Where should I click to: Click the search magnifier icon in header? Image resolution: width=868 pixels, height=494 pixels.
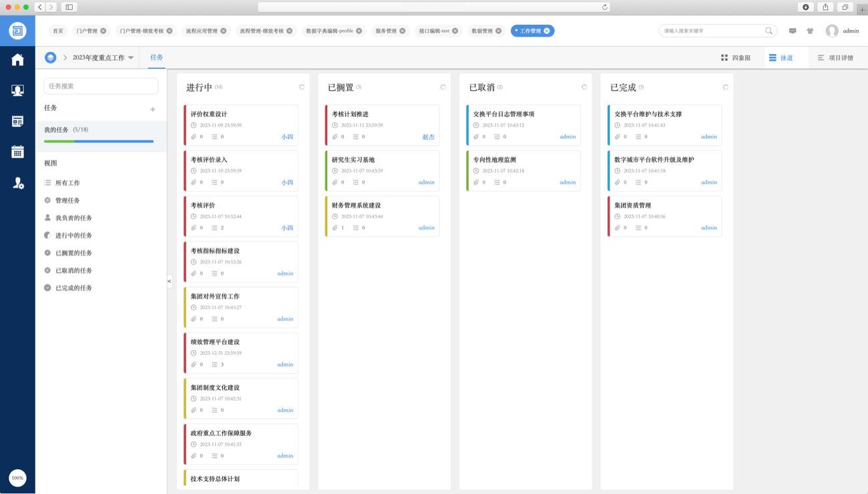(x=769, y=31)
